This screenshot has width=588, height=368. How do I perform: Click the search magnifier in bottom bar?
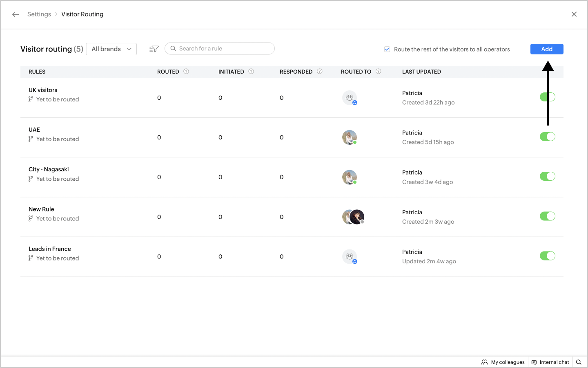(579, 362)
